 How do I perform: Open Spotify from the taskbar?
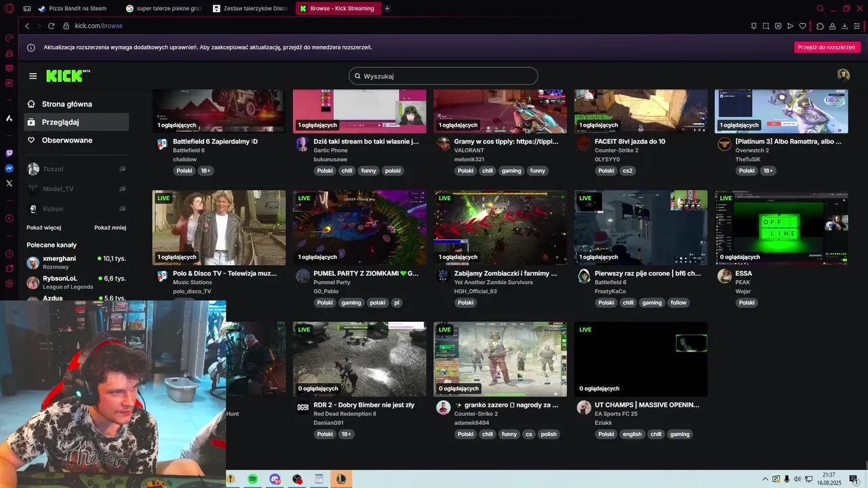(x=252, y=479)
